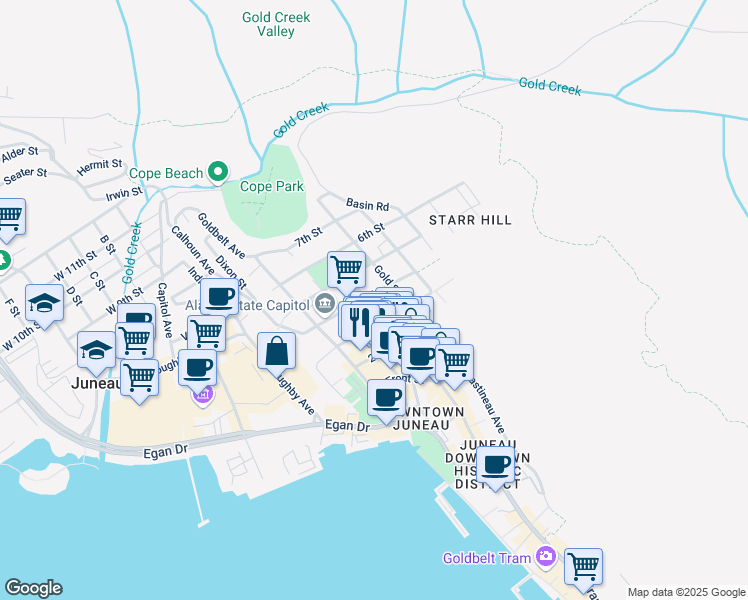
Task: Click the 'Gold Creek Valley' label
Action: pyautogui.click(x=276, y=24)
